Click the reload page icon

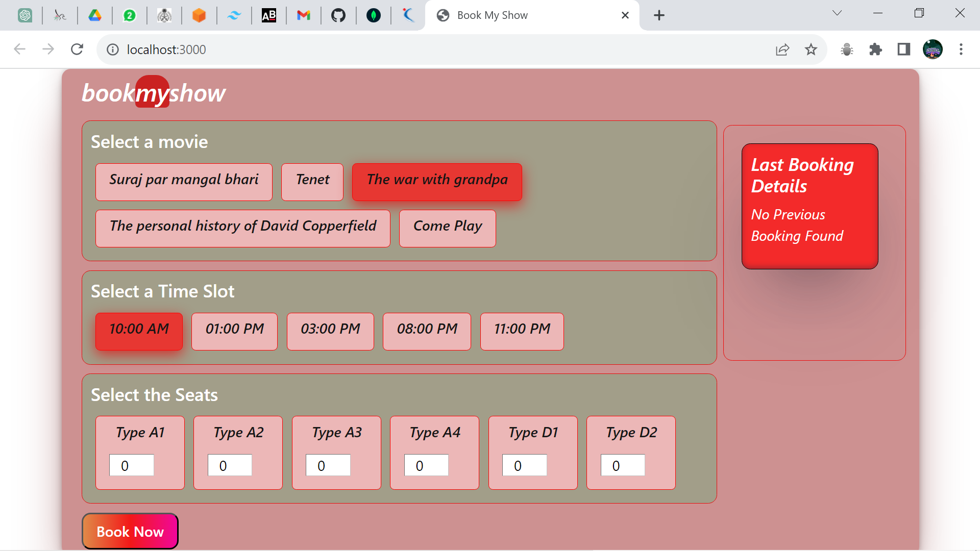coord(77,49)
